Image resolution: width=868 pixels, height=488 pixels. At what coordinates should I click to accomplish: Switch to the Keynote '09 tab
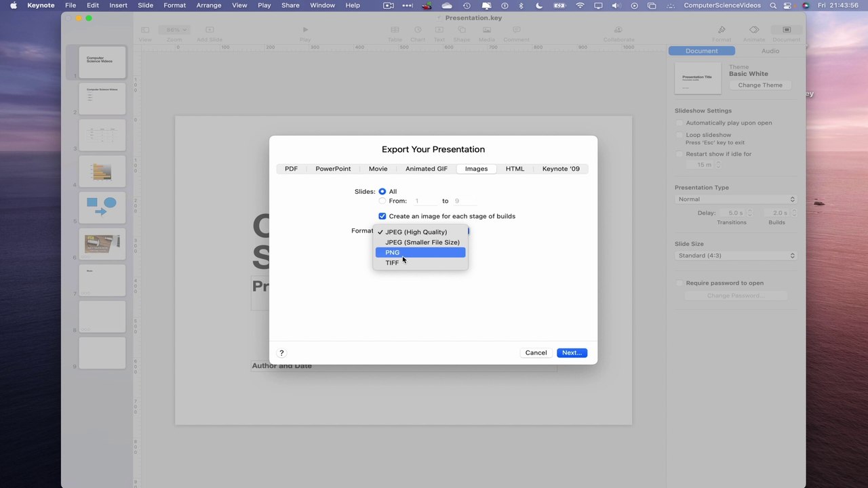(561, 169)
